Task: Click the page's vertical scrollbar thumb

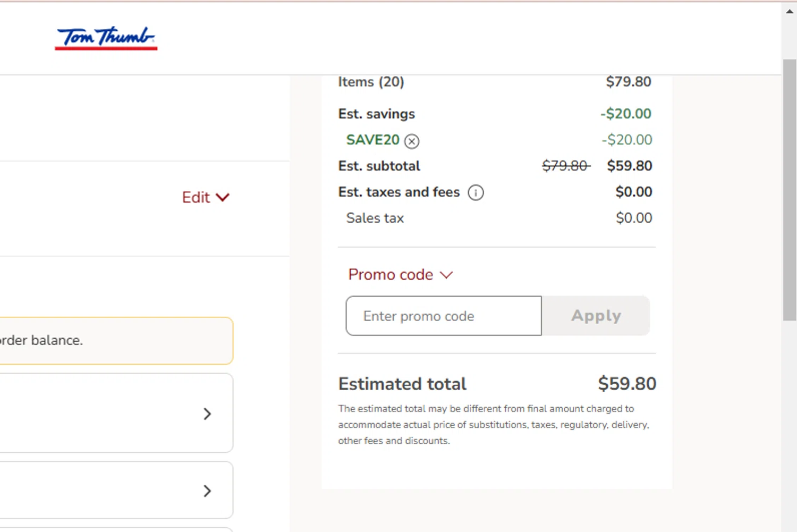Action: (x=790, y=190)
